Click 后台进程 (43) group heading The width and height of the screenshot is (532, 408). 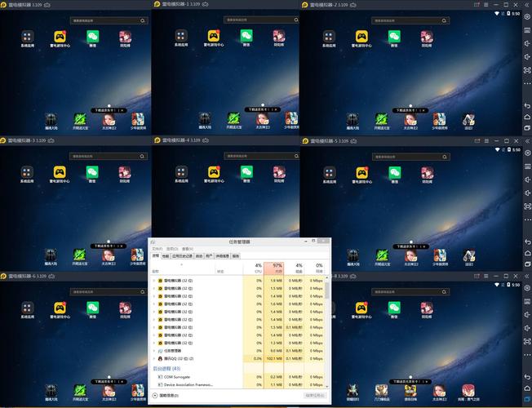click(x=166, y=368)
